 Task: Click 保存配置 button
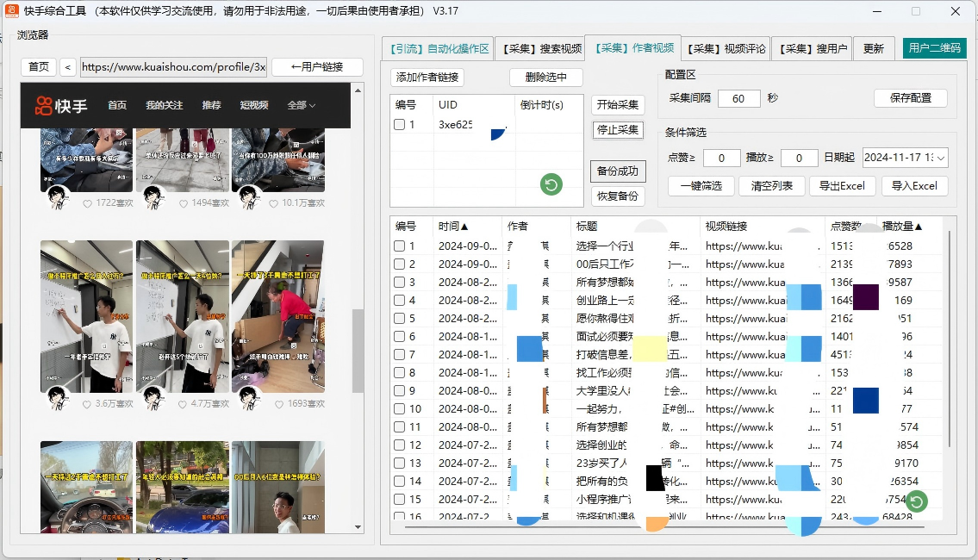click(x=911, y=98)
